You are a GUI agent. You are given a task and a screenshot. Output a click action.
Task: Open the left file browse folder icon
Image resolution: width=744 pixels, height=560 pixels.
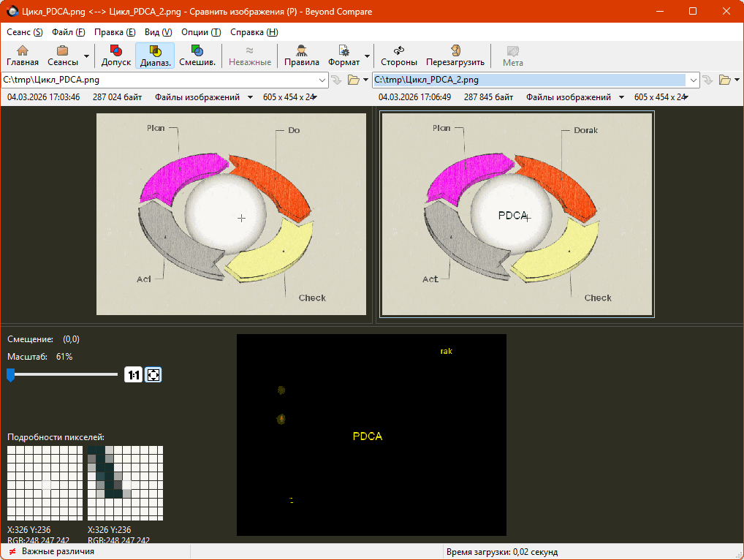coord(354,80)
